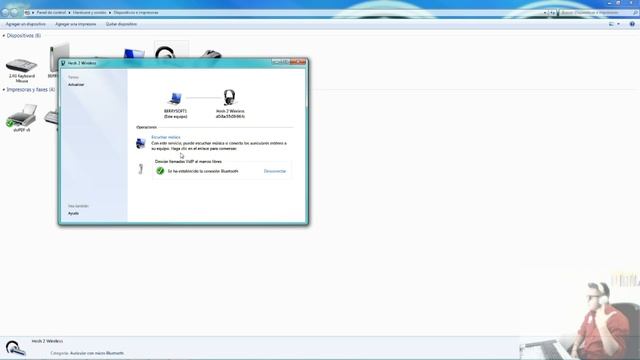The image size is (640, 360).
Task: Click the hands-free phone icon
Action: pos(141,169)
